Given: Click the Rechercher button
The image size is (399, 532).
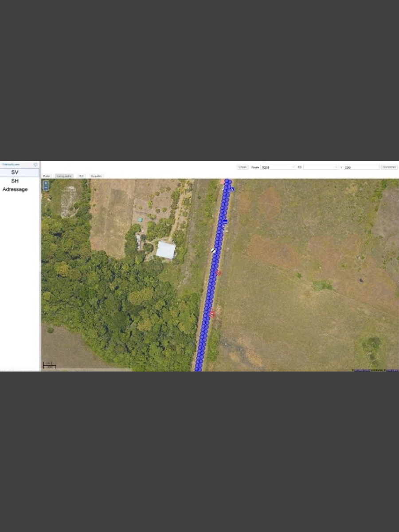Looking at the screenshot, I should click(389, 167).
